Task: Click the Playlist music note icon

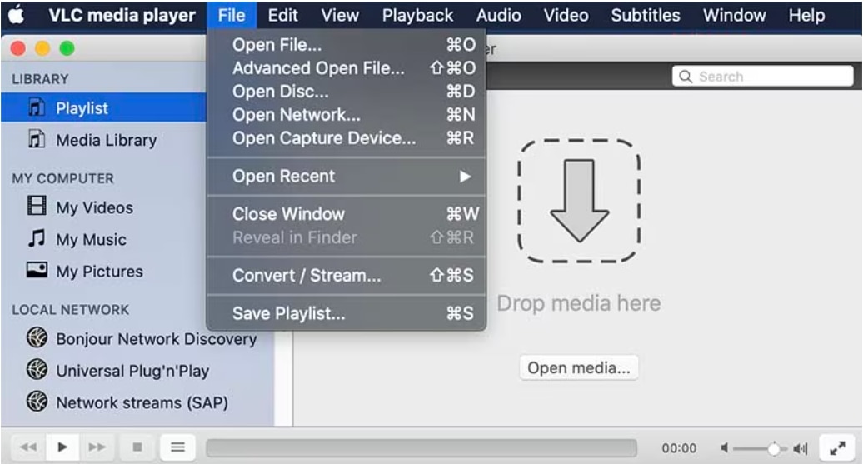Action: 37,107
